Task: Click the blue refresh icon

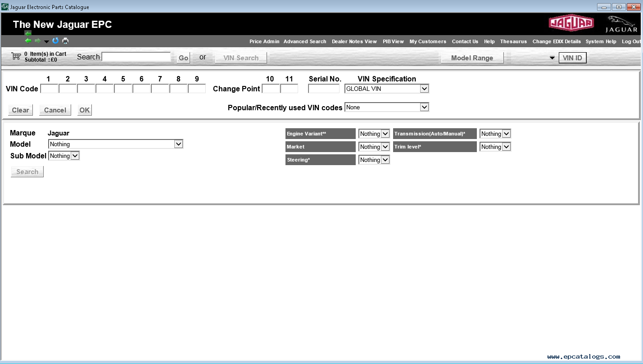Action: click(x=55, y=41)
